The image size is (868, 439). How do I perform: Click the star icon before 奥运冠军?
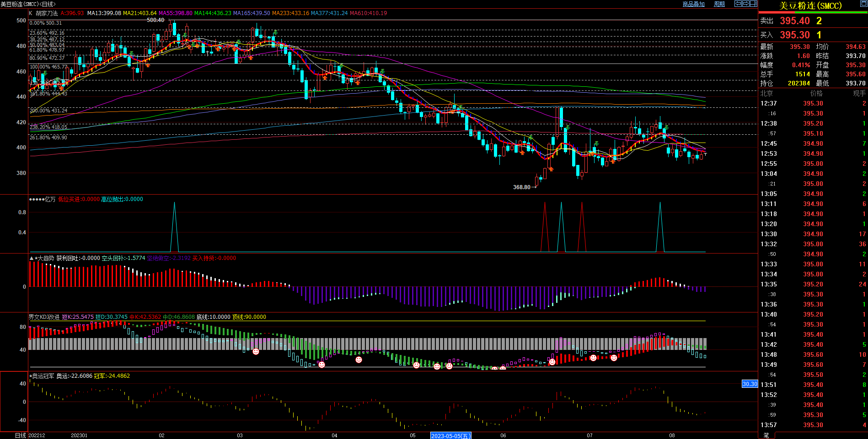coord(31,376)
